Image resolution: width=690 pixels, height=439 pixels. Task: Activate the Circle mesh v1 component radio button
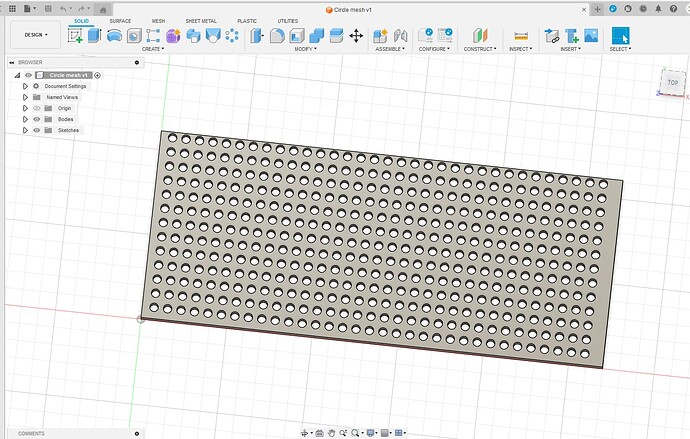click(x=97, y=75)
